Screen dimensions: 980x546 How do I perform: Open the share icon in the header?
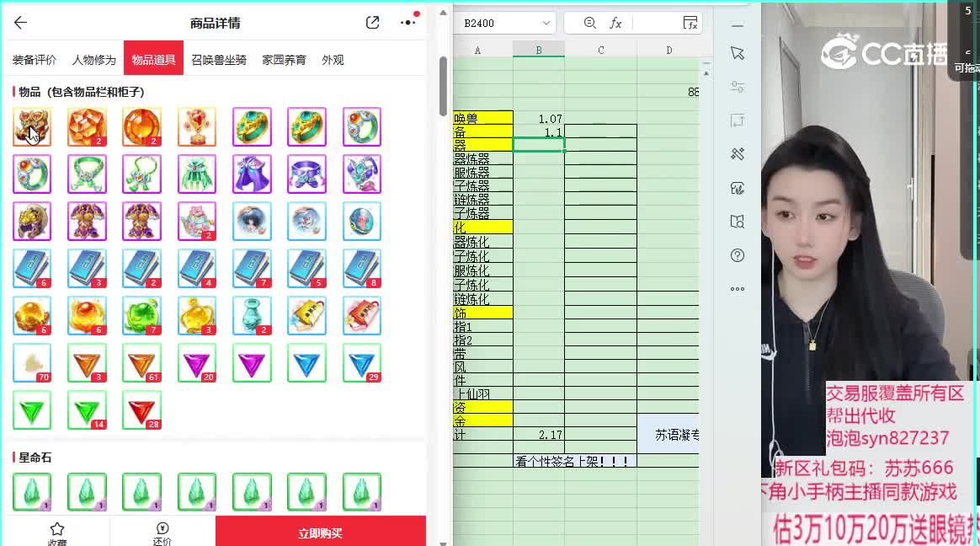coord(372,23)
